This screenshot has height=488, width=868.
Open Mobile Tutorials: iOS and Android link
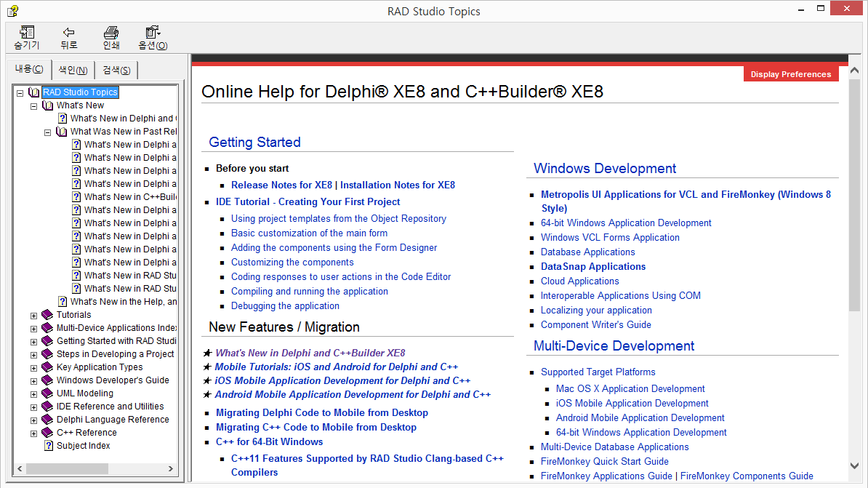(x=336, y=367)
